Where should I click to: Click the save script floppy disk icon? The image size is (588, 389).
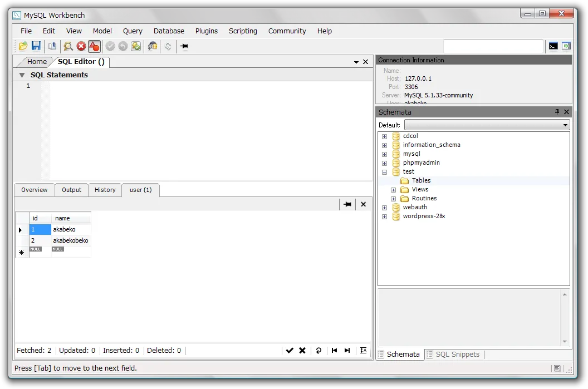[x=36, y=46]
